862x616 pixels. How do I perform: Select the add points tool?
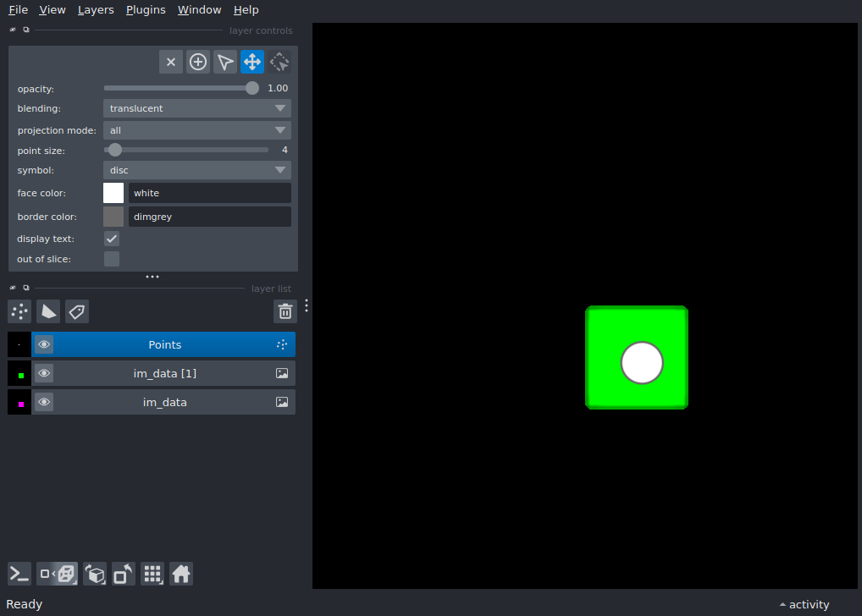pos(198,61)
